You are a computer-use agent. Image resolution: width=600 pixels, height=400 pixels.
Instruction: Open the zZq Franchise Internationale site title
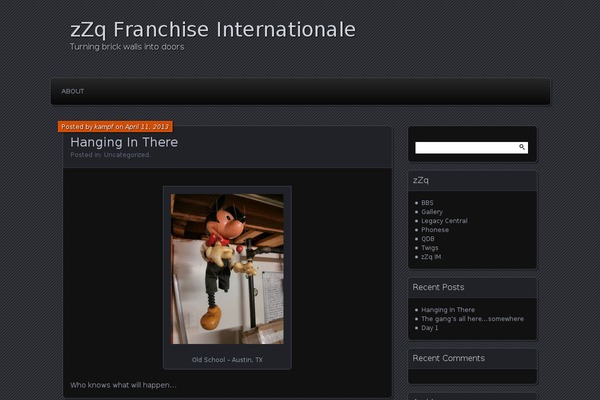pyautogui.click(x=213, y=30)
